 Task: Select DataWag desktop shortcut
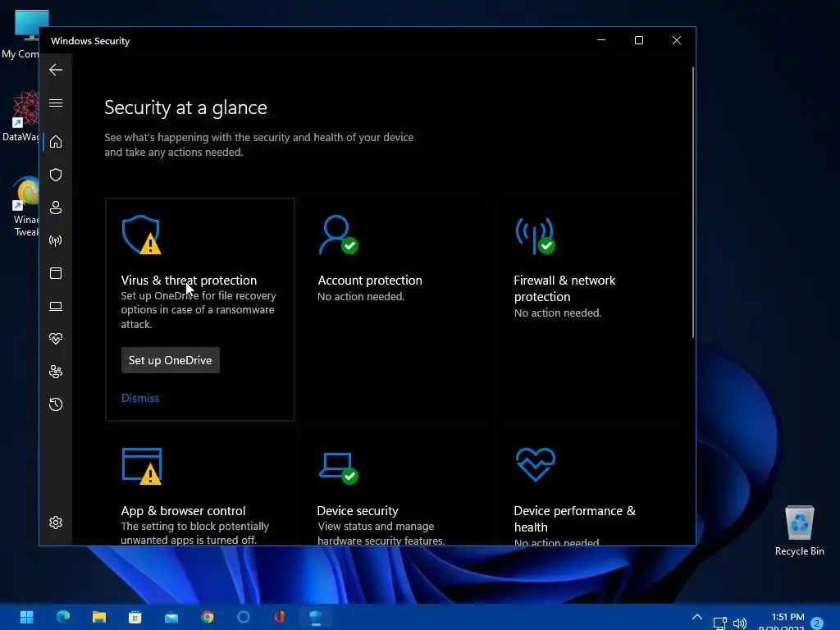pos(21,116)
